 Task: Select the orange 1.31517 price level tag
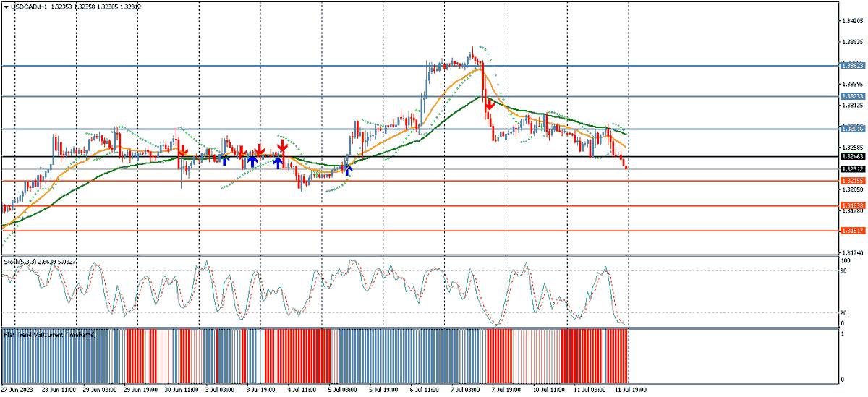[x=852, y=231]
